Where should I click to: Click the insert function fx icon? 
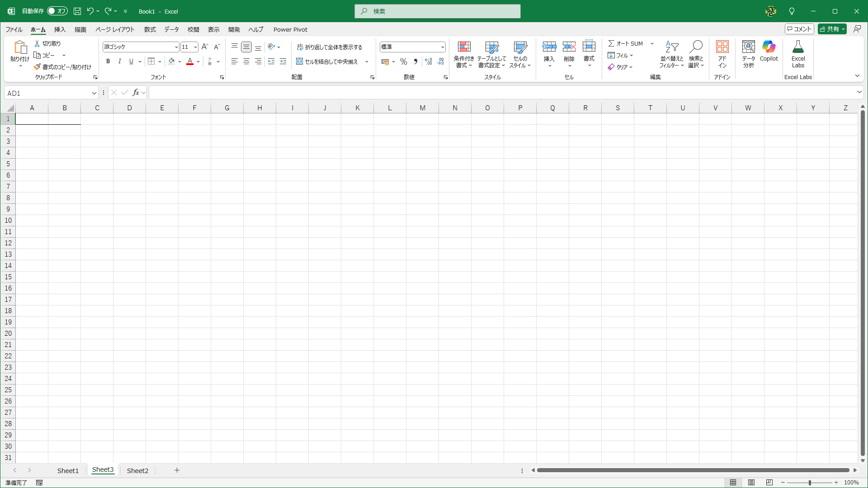click(x=136, y=93)
